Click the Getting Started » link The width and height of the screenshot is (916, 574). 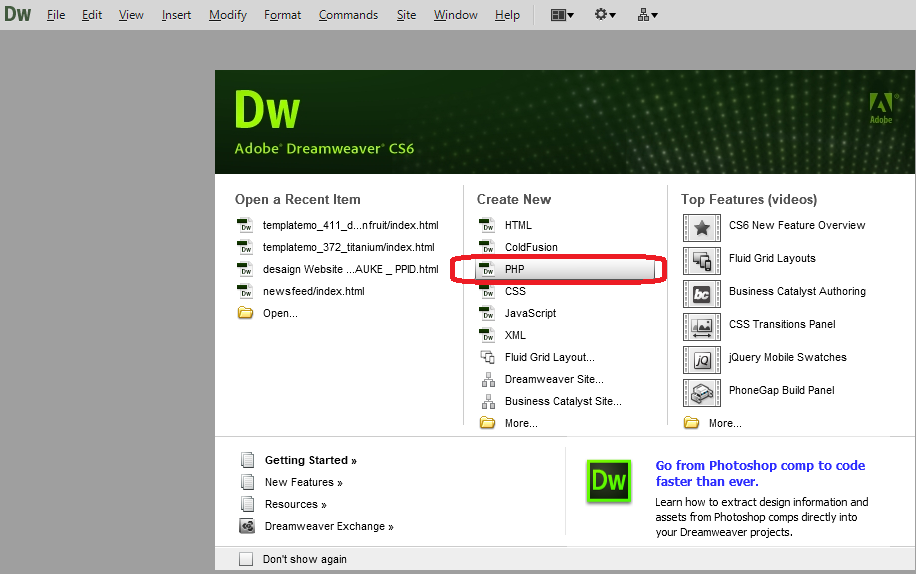[311, 460]
